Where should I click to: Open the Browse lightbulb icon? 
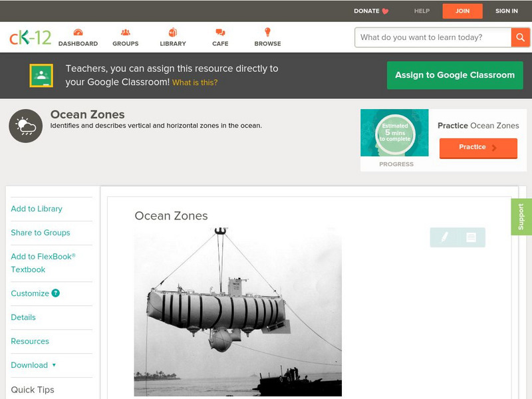(x=267, y=32)
